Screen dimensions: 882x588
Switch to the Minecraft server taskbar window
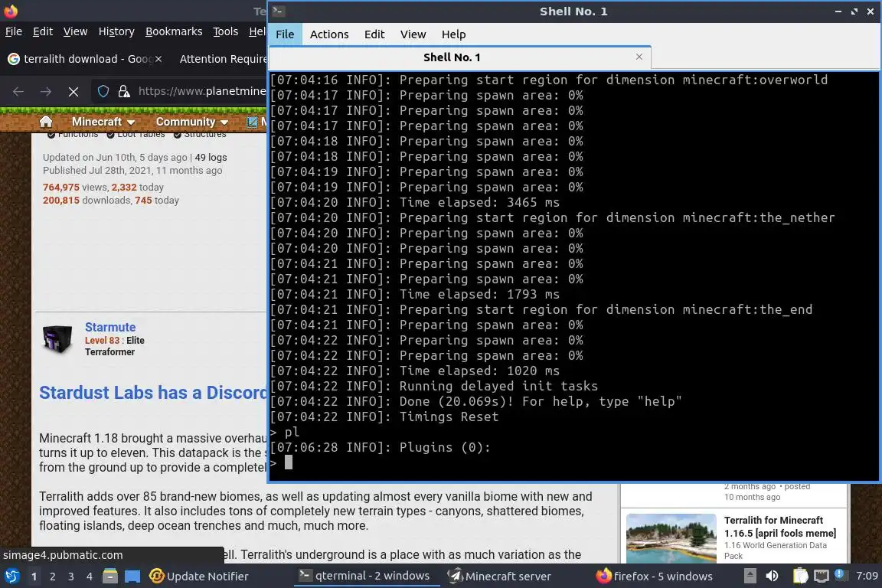[499, 577]
